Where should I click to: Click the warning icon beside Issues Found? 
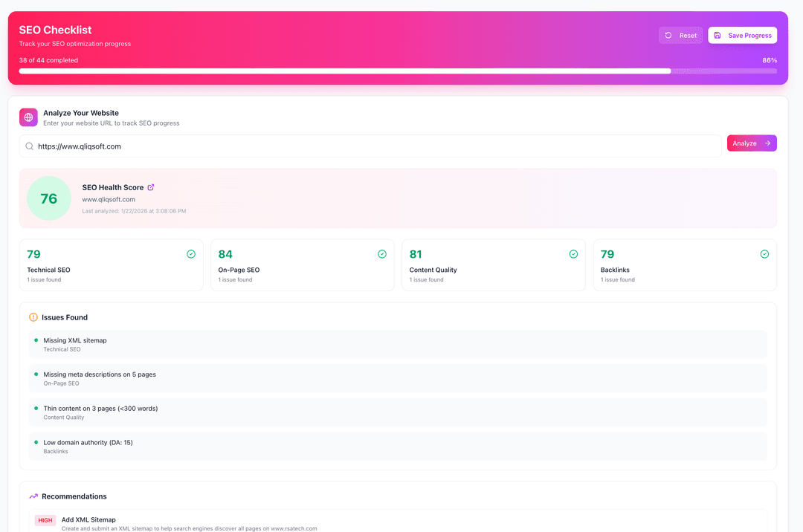[x=33, y=317]
